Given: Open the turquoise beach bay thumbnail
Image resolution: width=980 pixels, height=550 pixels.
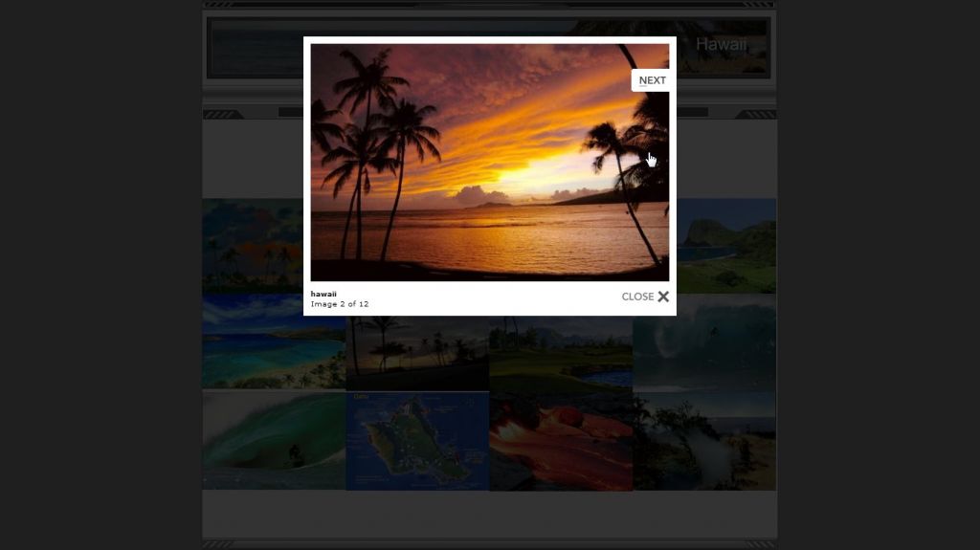Looking at the screenshot, I should (273, 341).
